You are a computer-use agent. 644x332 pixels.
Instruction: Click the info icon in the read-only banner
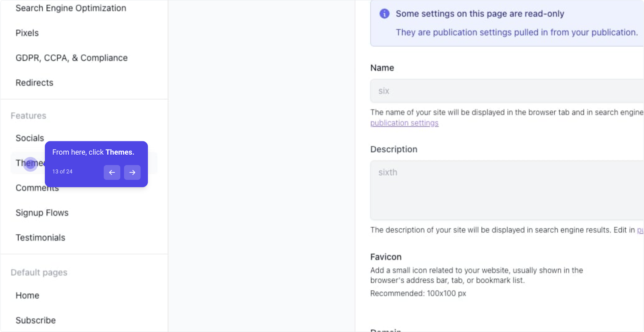384,14
